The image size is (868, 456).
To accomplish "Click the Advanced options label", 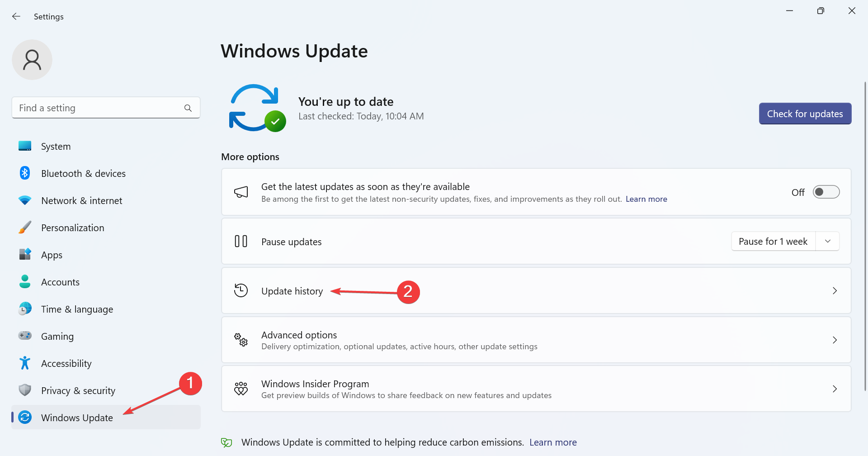I will (x=299, y=335).
